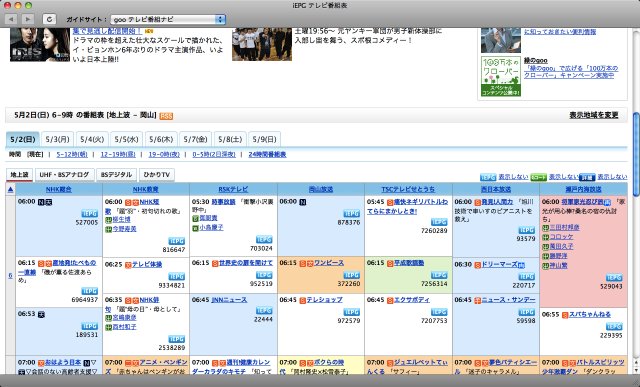Viewport: 640px width, 387px height.
Task: Click the clover campaign thumbnail image
Action: (x=501, y=76)
